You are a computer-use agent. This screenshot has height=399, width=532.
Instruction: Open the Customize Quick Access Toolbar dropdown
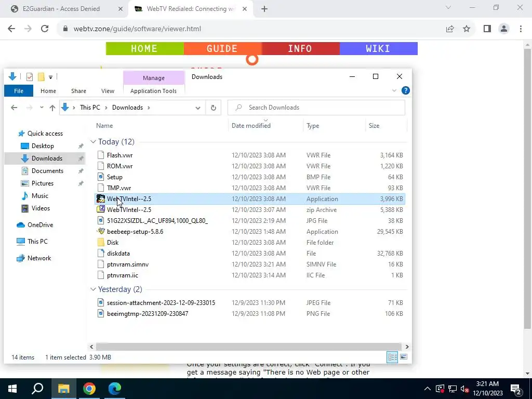tap(50, 77)
